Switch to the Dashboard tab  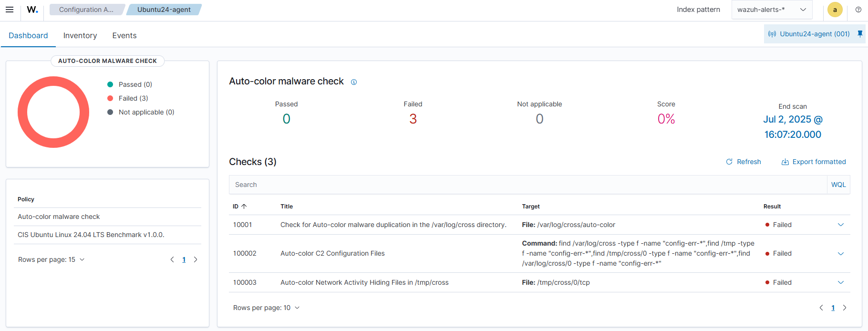28,35
